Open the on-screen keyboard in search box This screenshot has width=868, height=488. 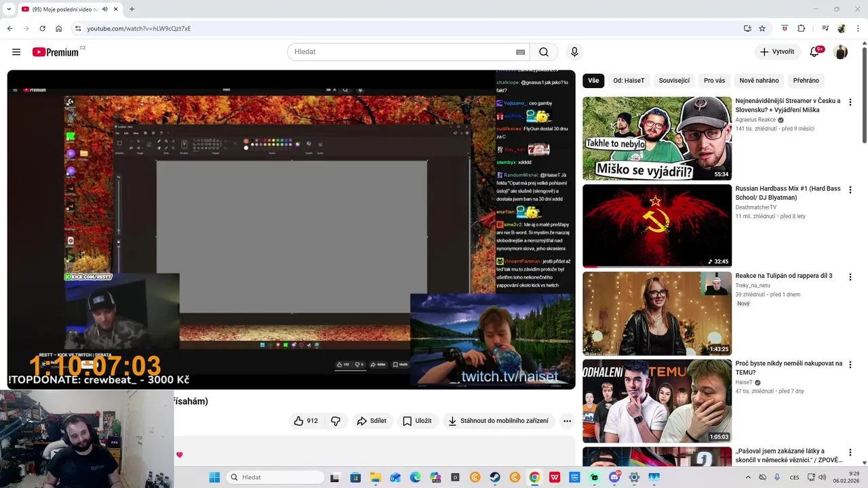520,52
